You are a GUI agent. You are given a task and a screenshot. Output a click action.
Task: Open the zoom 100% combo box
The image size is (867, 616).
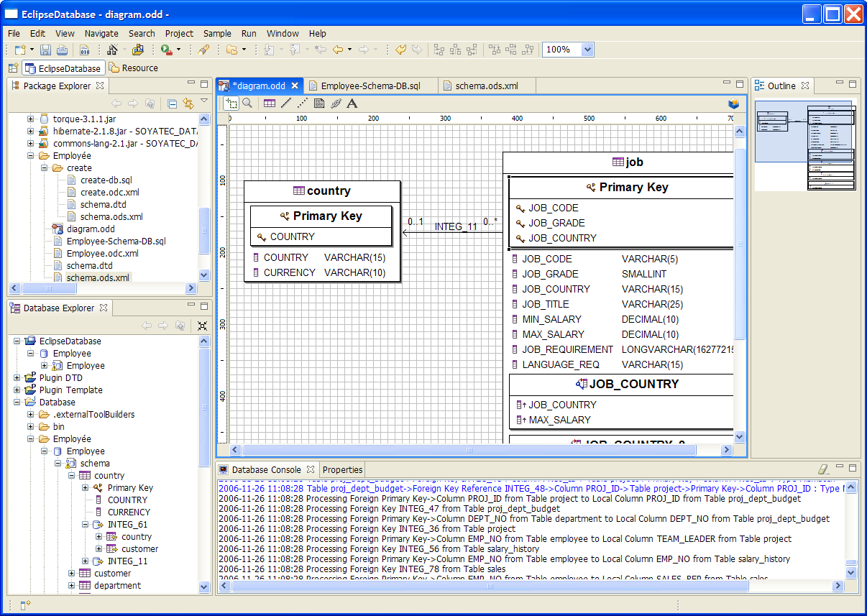pos(587,50)
